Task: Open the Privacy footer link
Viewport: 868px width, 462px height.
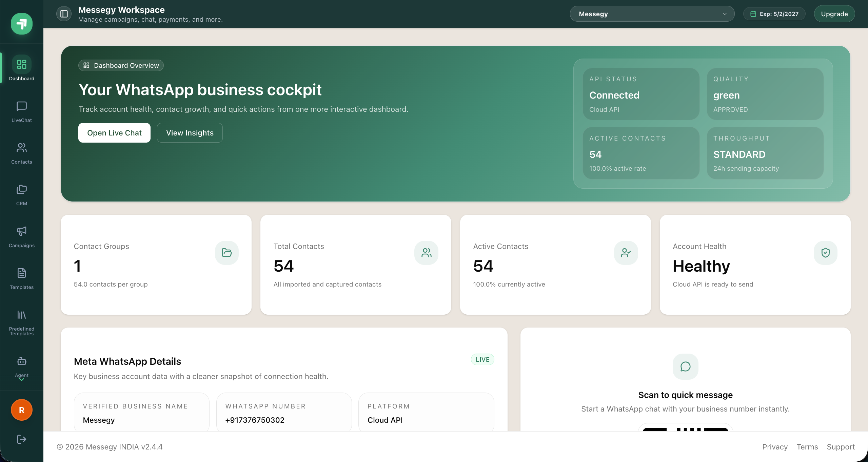Action: [x=775, y=447]
